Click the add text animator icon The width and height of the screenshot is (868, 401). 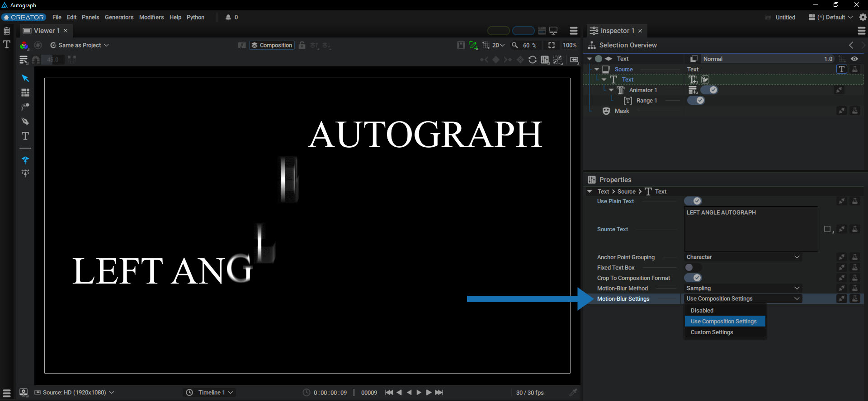[693, 79]
